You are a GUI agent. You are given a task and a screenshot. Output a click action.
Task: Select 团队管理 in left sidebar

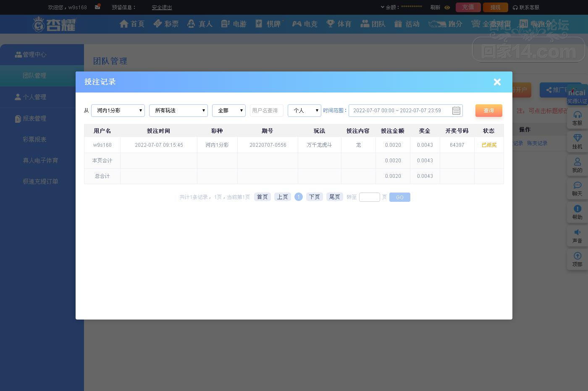tap(34, 76)
